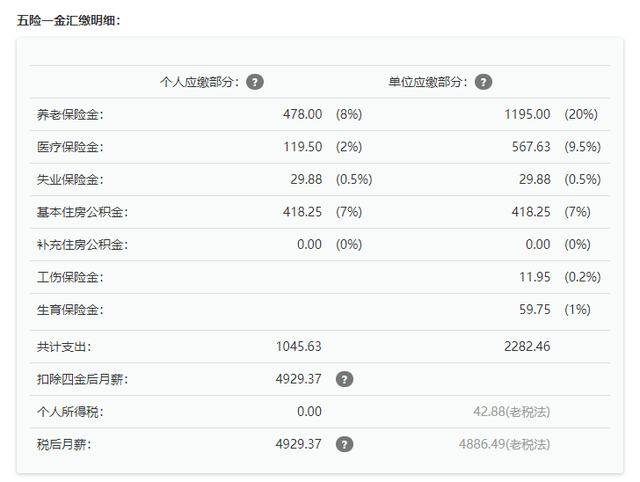Click the (9.5%) medical rate
640x482 pixels.
click(x=582, y=147)
